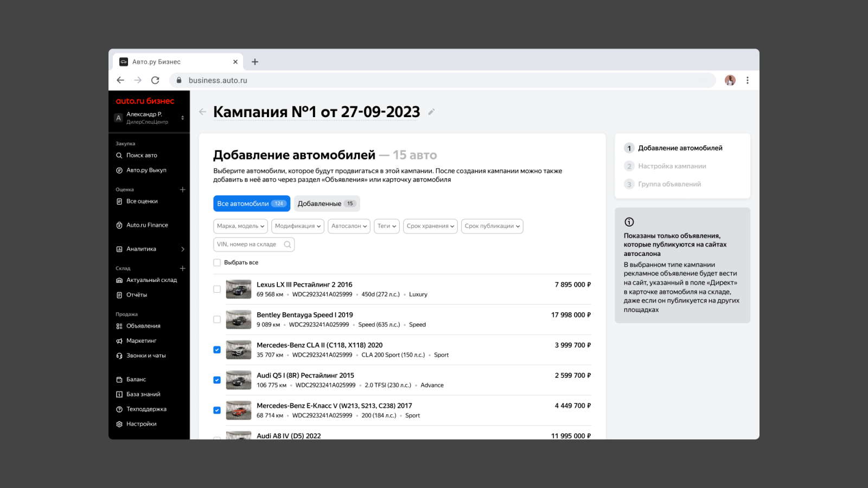This screenshot has height=488, width=868.
Task: Switch account via Александр Р. selector
Action: 149,118
